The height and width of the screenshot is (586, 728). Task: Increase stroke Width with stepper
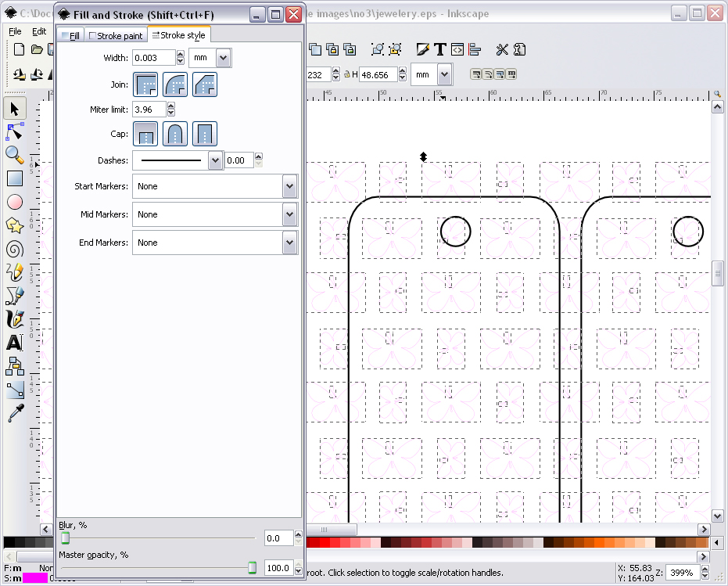(181, 54)
